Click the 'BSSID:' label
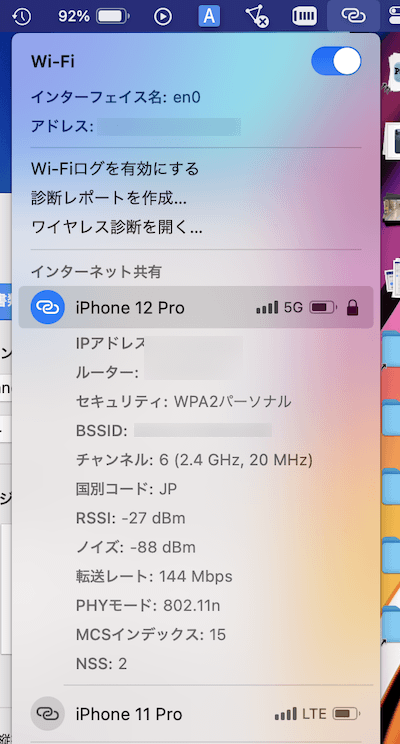The image size is (400, 744). pyautogui.click(x=102, y=431)
